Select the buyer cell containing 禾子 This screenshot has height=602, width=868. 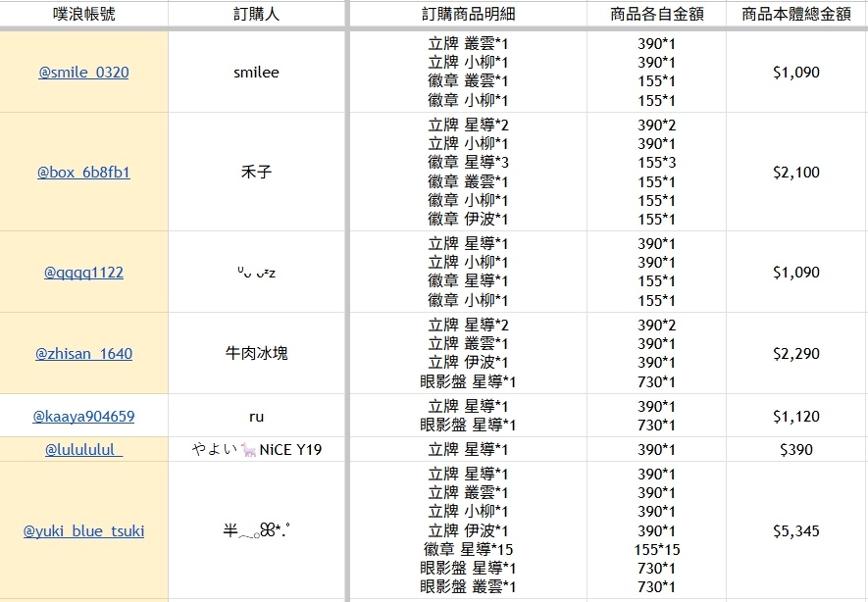tap(256, 173)
